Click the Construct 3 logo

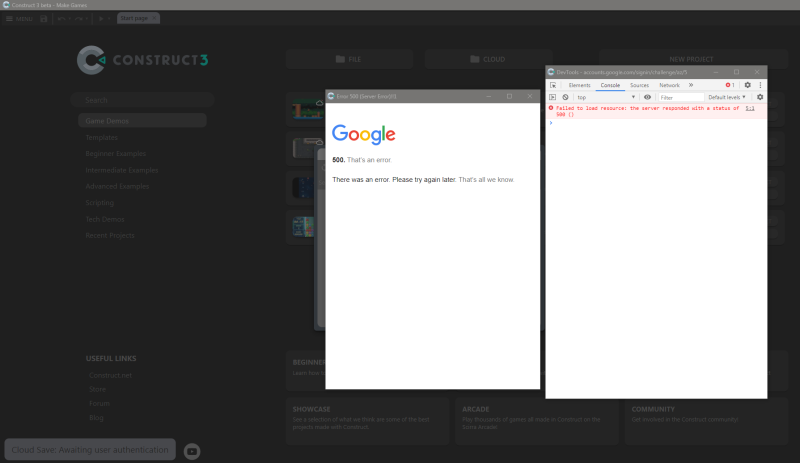pos(143,60)
